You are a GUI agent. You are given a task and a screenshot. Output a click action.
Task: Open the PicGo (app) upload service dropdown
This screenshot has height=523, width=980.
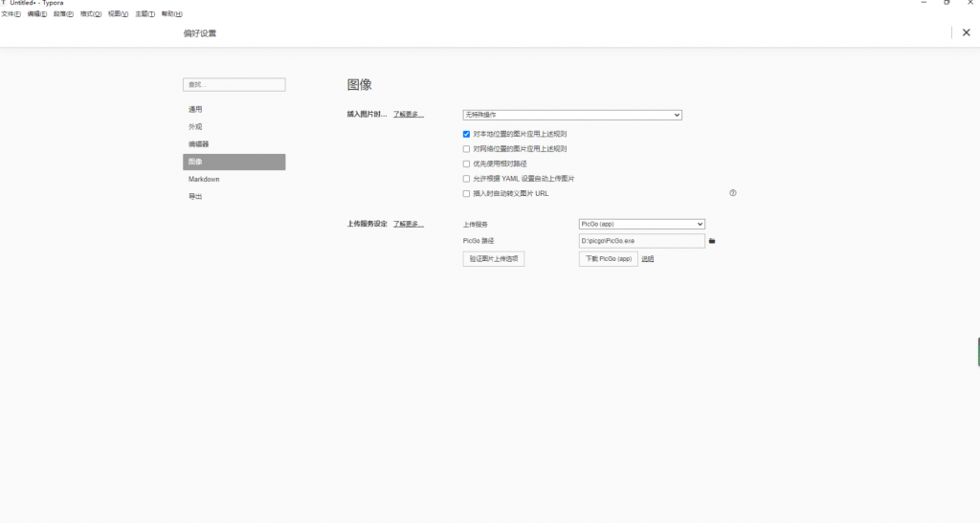click(642, 224)
